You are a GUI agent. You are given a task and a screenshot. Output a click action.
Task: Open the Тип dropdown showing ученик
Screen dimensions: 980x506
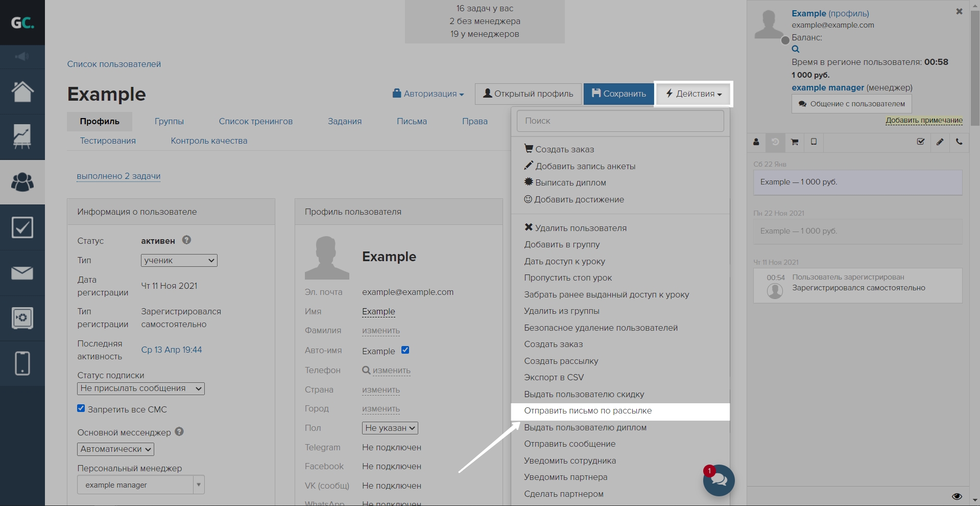coord(179,260)
